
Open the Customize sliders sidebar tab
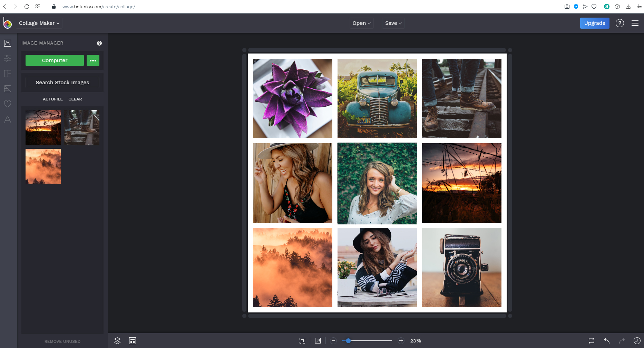point(8,58)
